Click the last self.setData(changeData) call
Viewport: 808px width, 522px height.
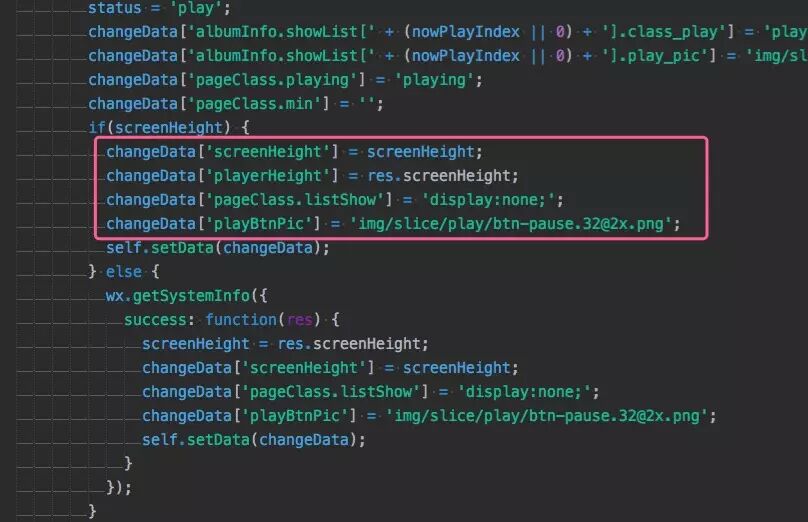click(254, 440)
